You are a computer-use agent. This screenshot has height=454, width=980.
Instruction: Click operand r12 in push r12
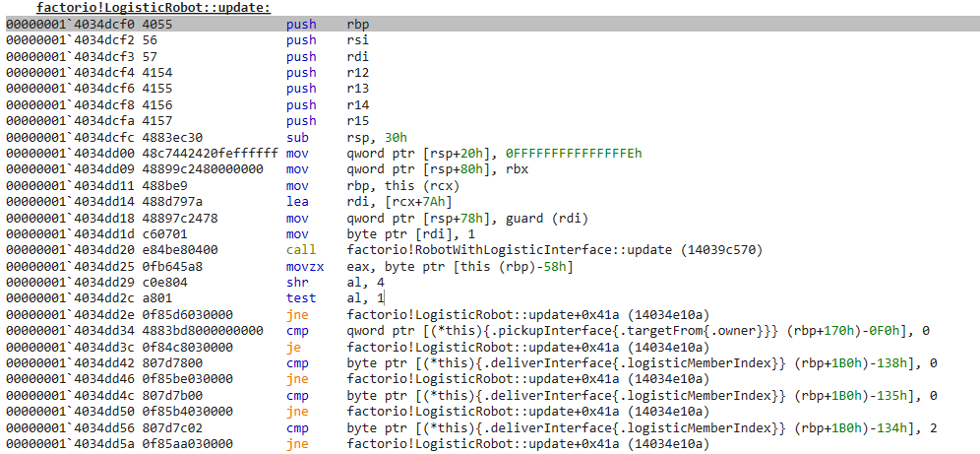pos(357,73)
